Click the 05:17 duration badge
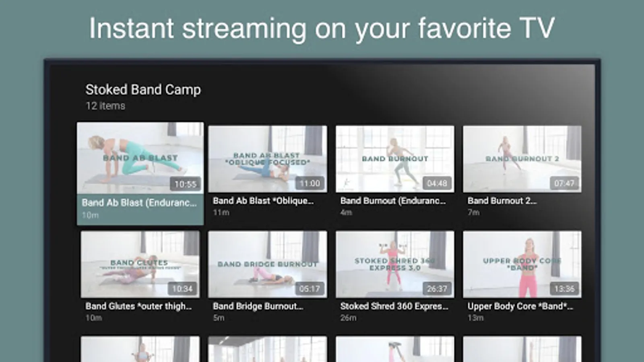The height and width of the screenshot is (362, 644). pyautogui.click(x=310, y=289)
